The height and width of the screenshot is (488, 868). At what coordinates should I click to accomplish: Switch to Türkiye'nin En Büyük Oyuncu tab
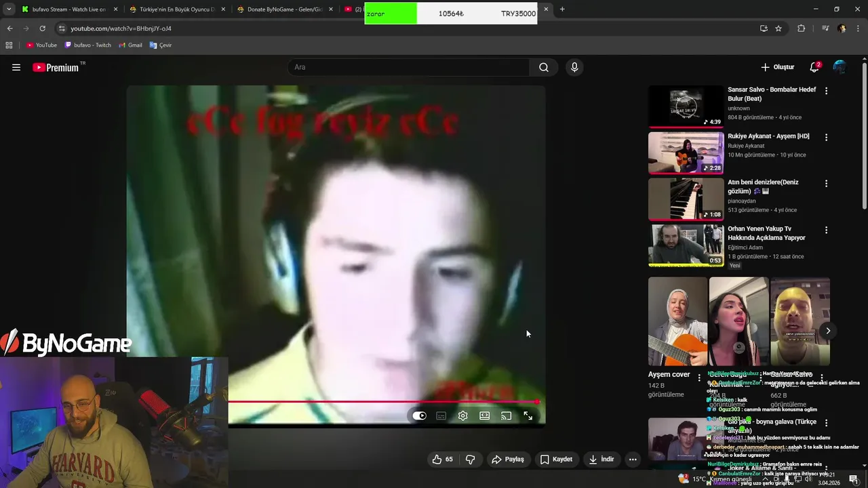coord(176,9)
